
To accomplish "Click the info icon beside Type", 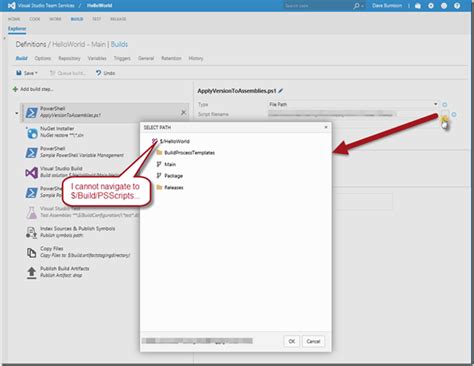I will click(x=445, y=105).
